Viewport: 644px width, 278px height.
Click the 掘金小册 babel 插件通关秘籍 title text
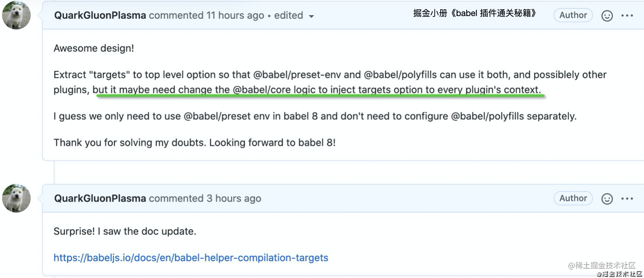pyautogui.click(x=475, y=13)
